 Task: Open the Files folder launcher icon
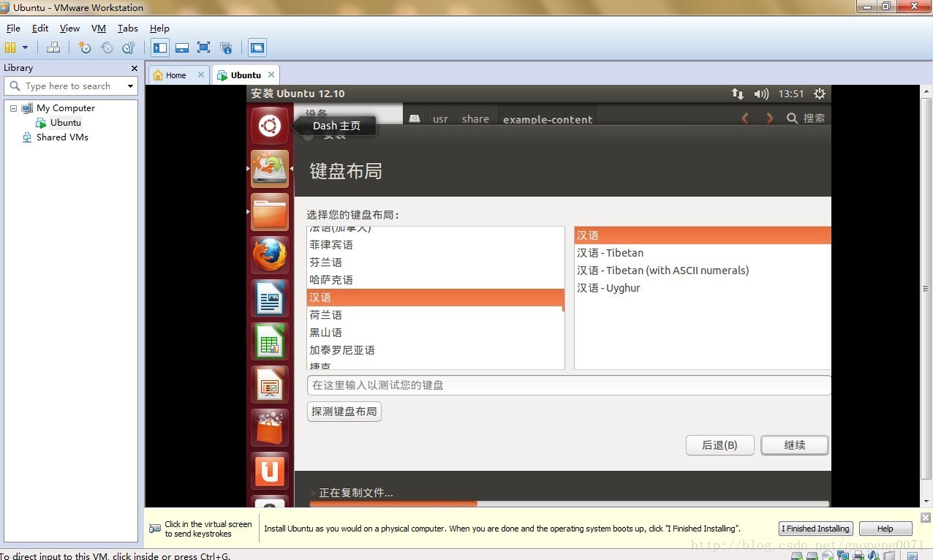(x=269, y=212)
